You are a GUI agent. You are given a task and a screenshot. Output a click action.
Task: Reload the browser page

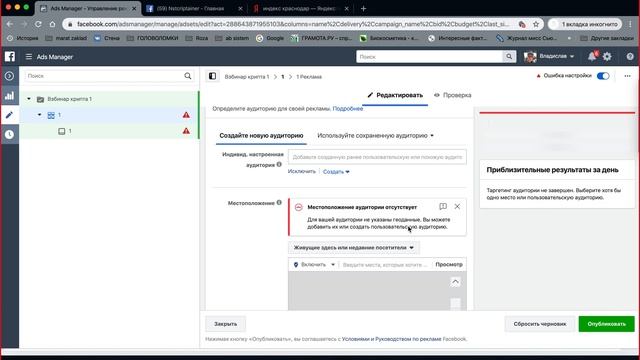point(38,24)
